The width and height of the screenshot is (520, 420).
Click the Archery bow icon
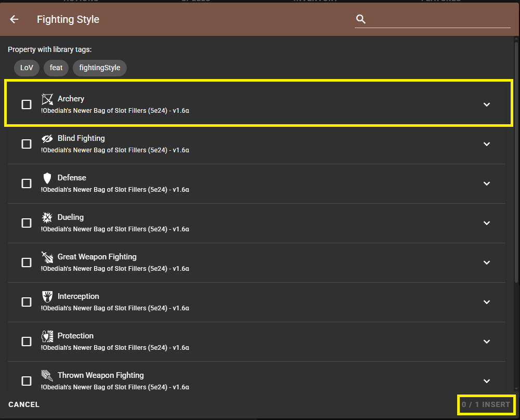coord(47,99)
